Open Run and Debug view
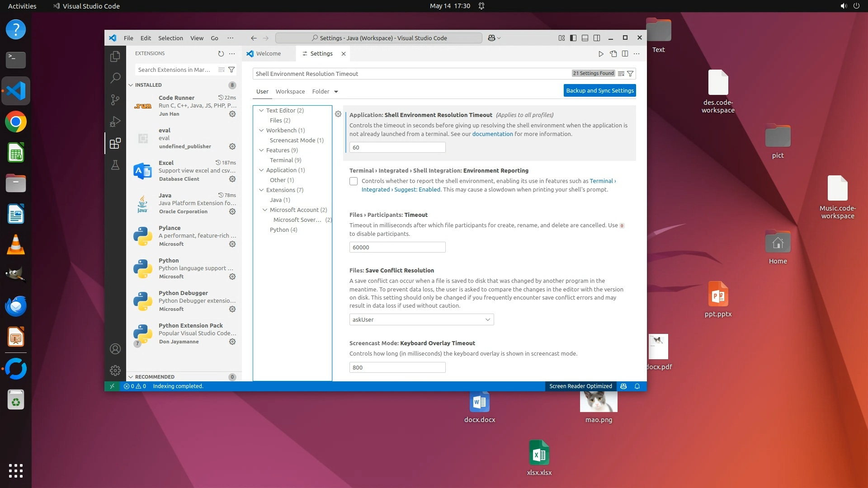The image size is (868, 488). pyautogui.click(x=115, y=122)
